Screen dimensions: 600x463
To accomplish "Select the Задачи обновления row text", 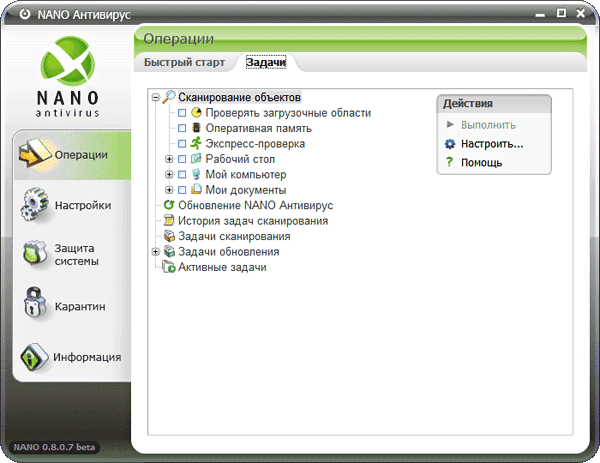I will click(229, 251).
